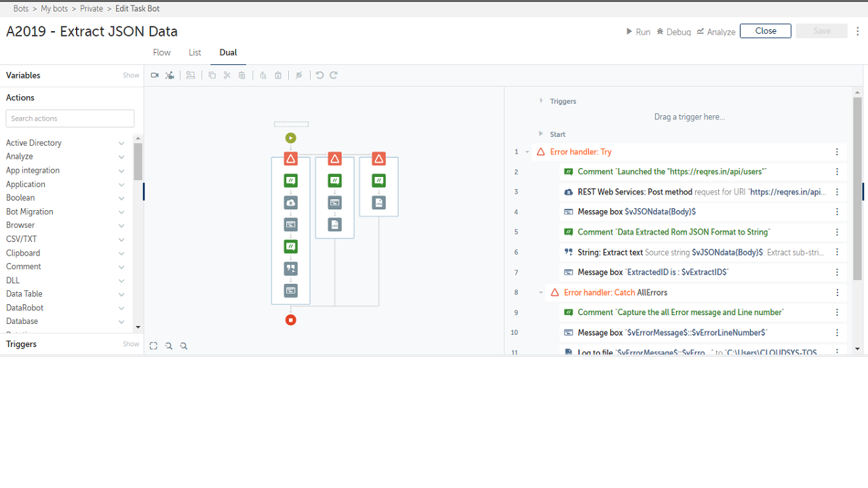
Task: Select the DataRobot actions category
Action: point(25,308)
